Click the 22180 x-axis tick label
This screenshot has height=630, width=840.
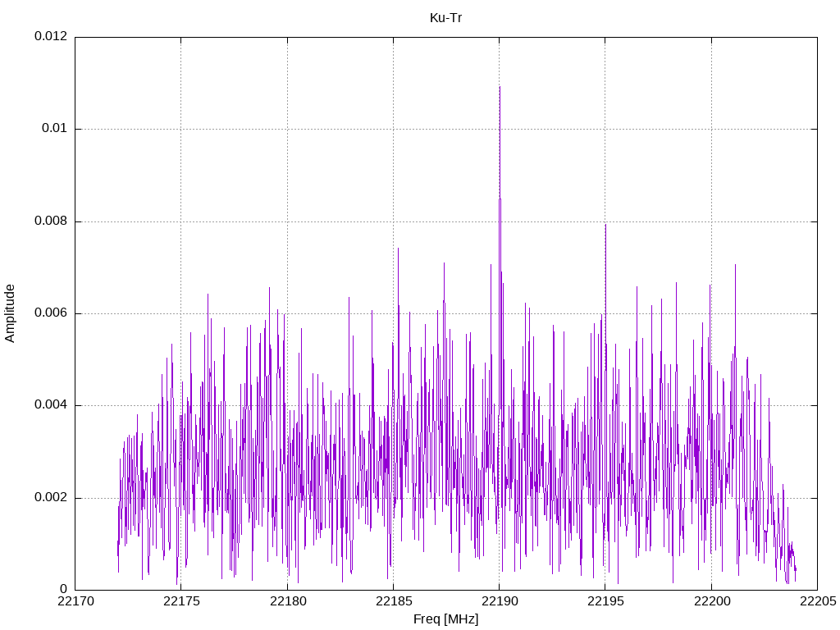point(288,601)
